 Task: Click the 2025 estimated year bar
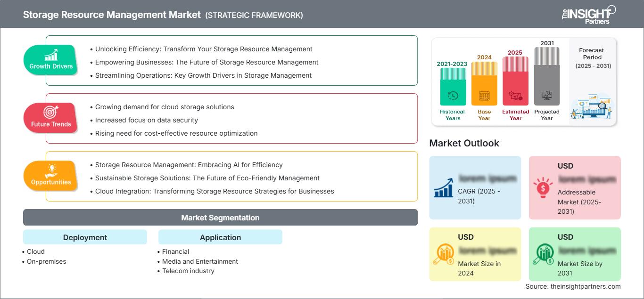[515, 81]
